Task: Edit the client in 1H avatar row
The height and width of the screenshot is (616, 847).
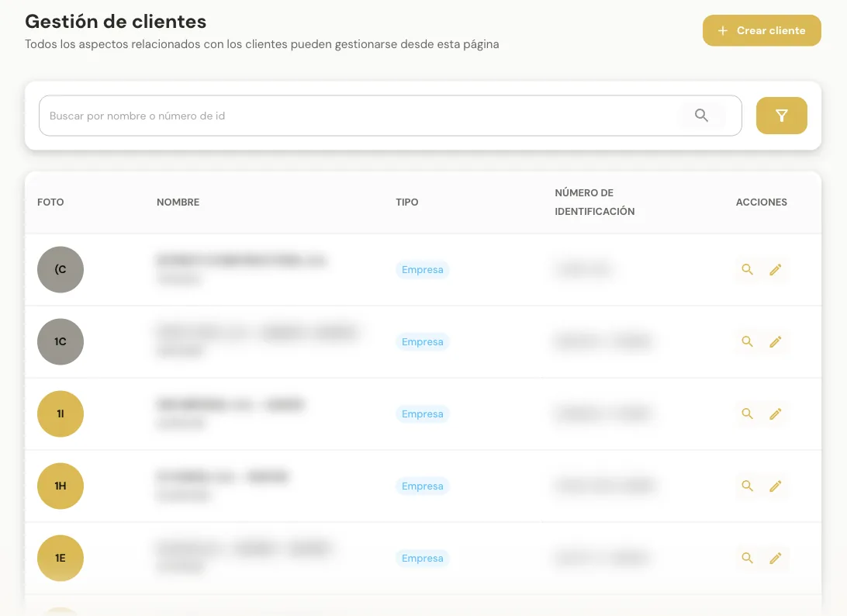Action: click(775, 486)
